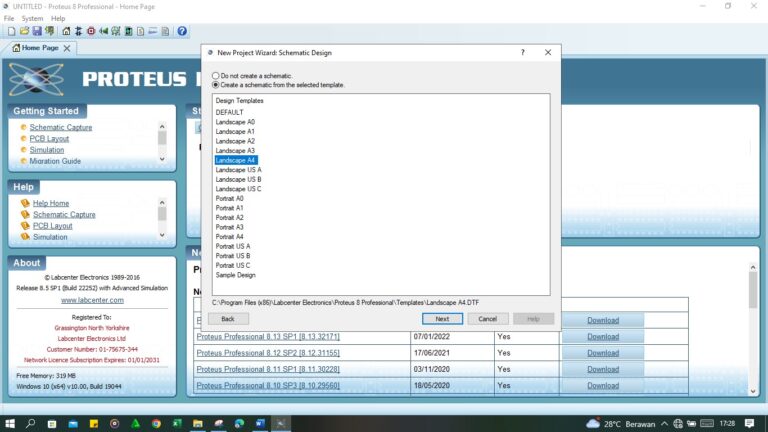Click the green 3D Visualizer toolbar icon
This screenshot has width=768, height=432.
[103, 31]
